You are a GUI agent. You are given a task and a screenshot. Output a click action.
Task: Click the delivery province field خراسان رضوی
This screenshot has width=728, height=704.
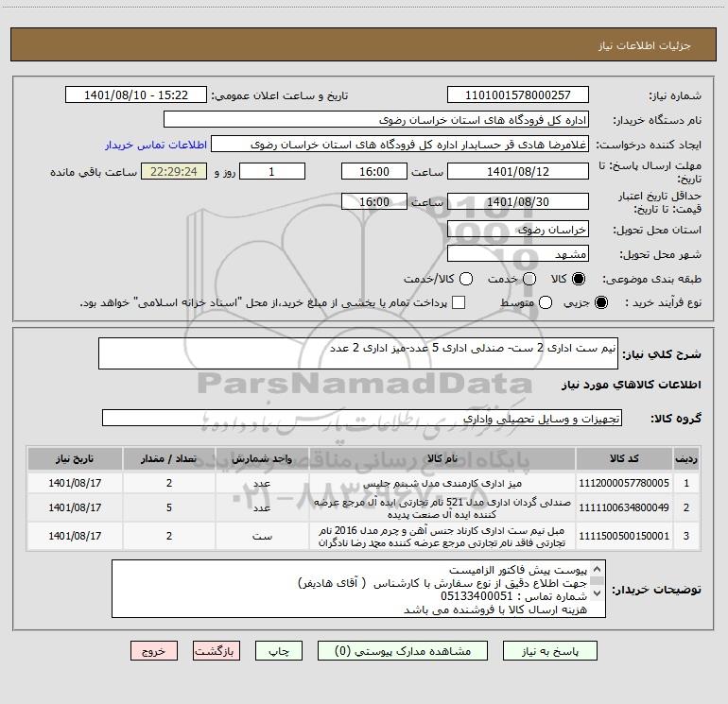pos(518,230)
